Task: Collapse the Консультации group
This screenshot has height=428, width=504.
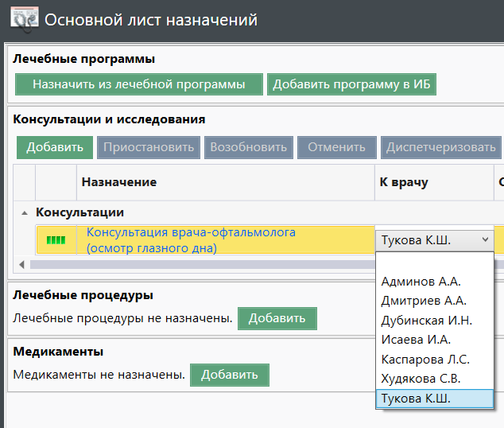Action: (x=25, y=213)
